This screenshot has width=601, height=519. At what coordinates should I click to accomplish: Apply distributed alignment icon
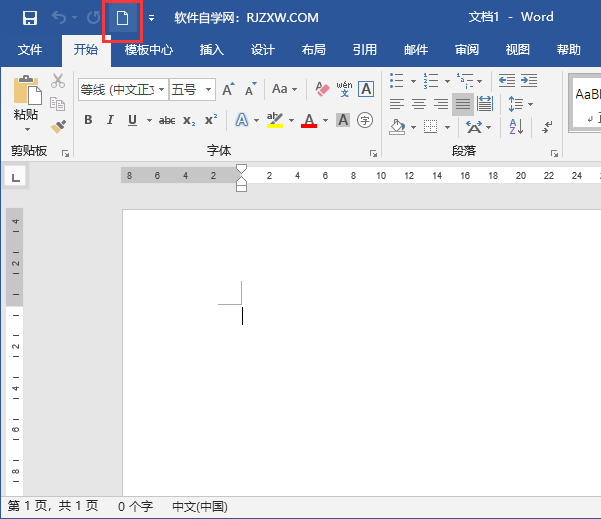485,104
